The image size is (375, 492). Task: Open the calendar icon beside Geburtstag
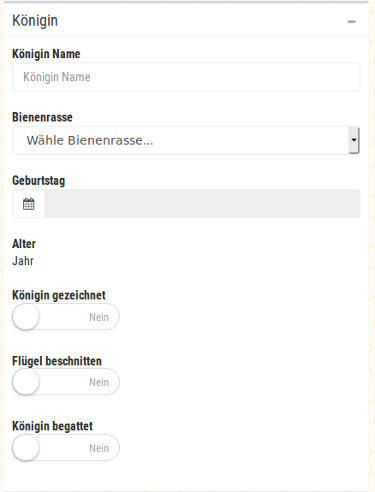click(28, 204)
